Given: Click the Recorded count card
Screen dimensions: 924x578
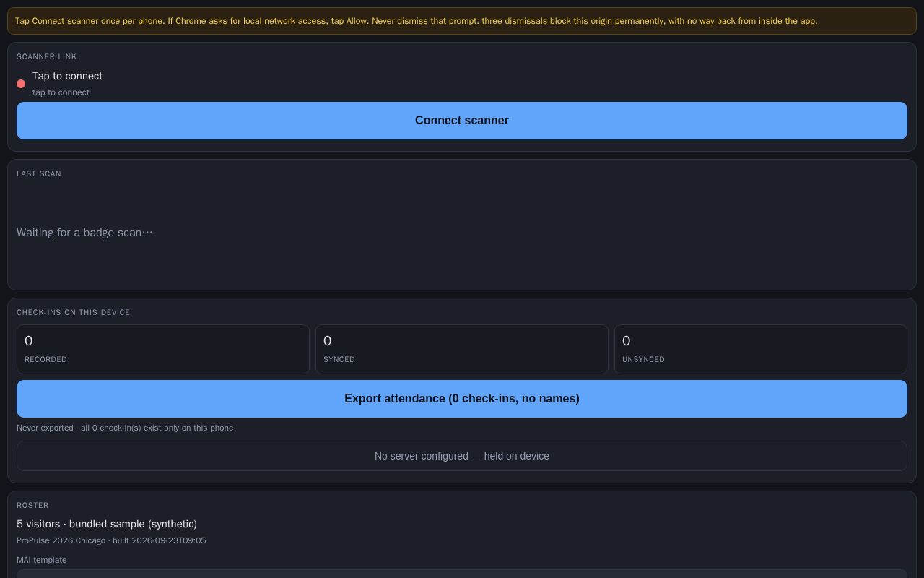Looking at the screenshot, I should (x=163, y=350).
